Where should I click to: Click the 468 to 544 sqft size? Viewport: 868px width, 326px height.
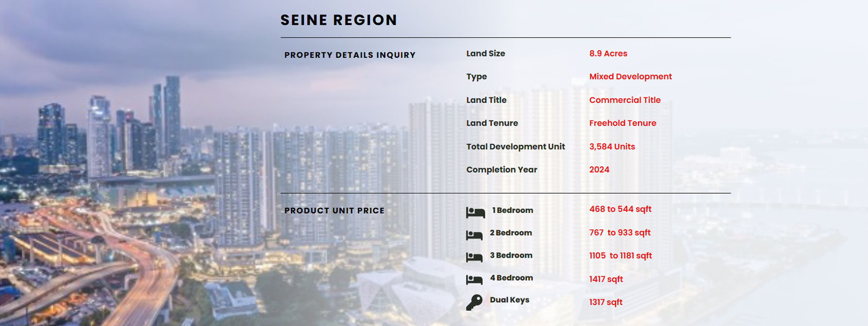tap(620, 209)
